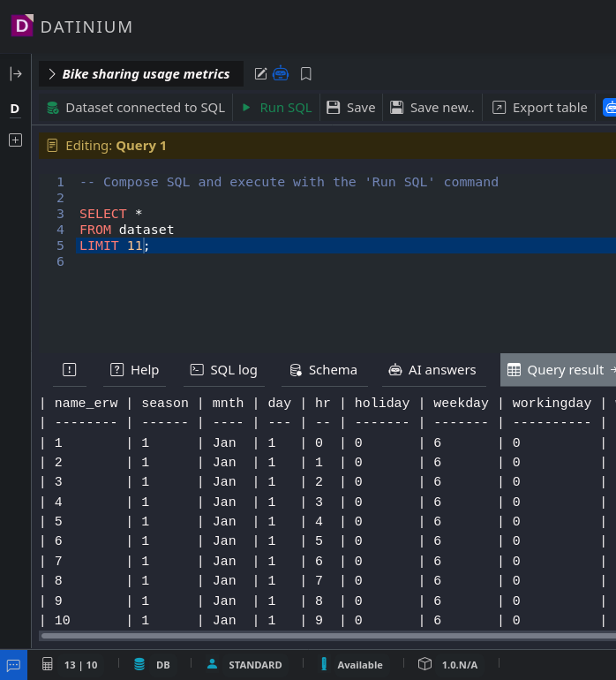Save the current query
Screen dimensions: 616x680
350,108
